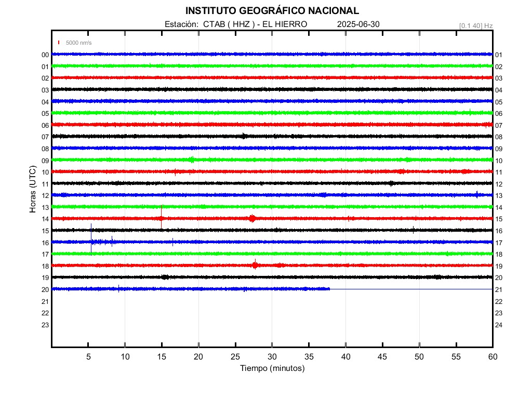Click the red event burst at 18h minute 27
Image resolution: width=532 pixels, height=399 pixels.
255,264
